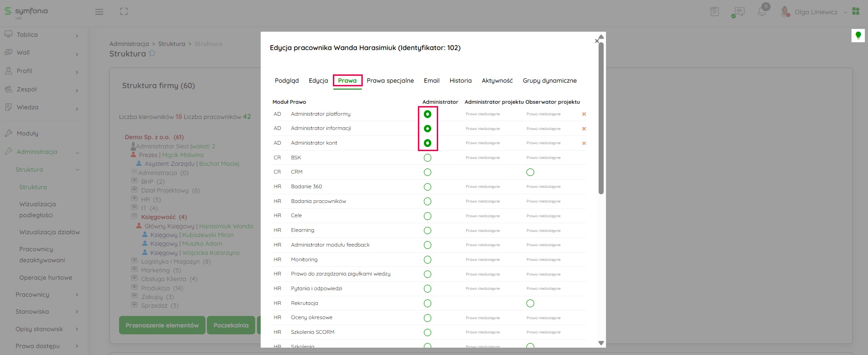Open the chat messages icon
The width and height of the screenshot is (868, 355).
[739, 12]
